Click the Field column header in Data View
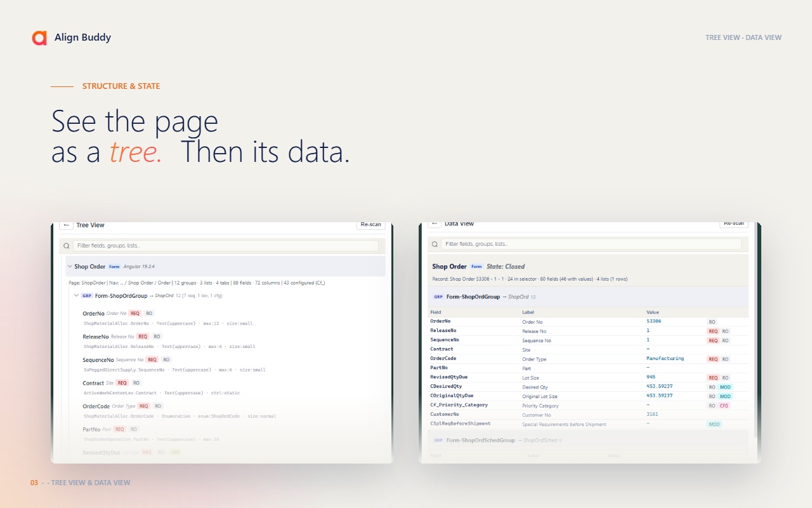The height and width of the screenshot is (508, 812). point(436,312)
